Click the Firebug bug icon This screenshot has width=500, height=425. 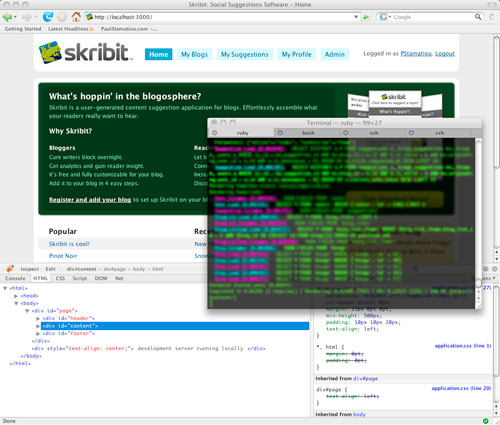pyautogui.click(x=10, y=269)
